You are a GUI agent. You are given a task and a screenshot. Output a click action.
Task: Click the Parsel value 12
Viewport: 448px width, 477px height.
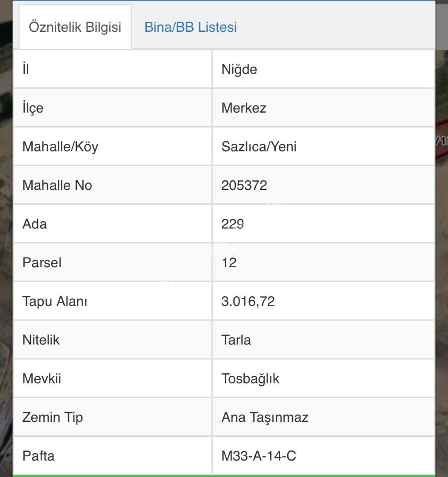coord(229,263)
